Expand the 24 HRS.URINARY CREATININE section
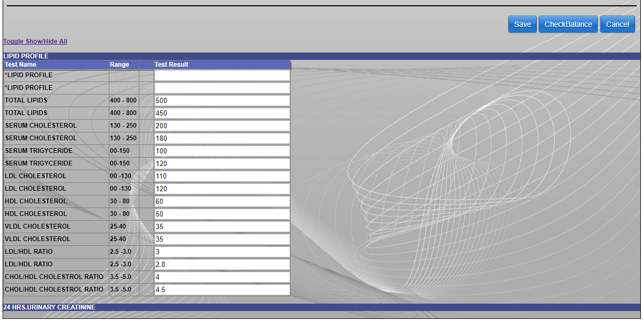The width and height of the screenshot is (644, 321). pyautogui.click(x=49, y=307)
